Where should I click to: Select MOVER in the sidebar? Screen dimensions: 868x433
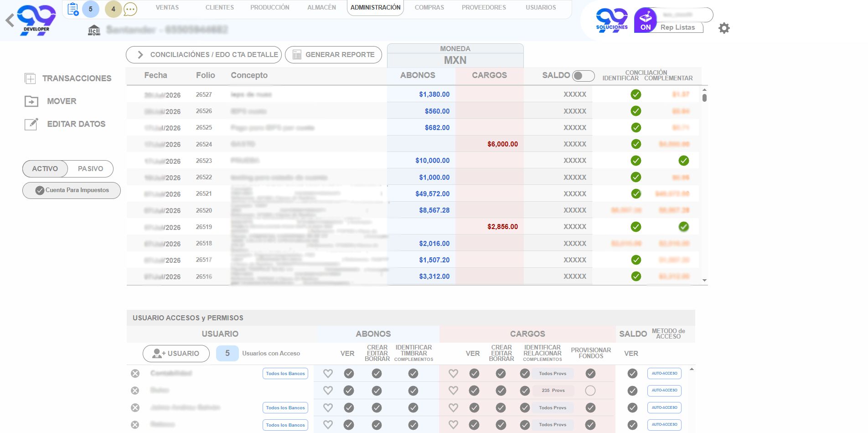[x=51, y=101]
